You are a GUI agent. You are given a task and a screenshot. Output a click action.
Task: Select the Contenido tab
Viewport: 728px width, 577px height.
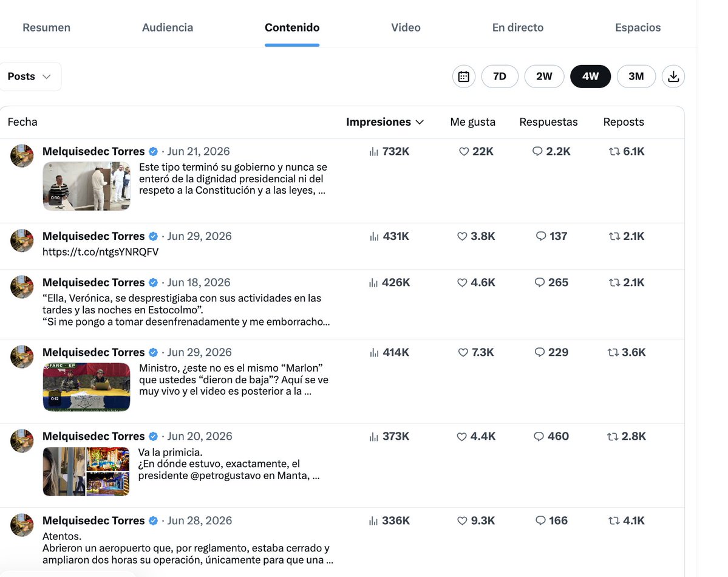point(292,27)
